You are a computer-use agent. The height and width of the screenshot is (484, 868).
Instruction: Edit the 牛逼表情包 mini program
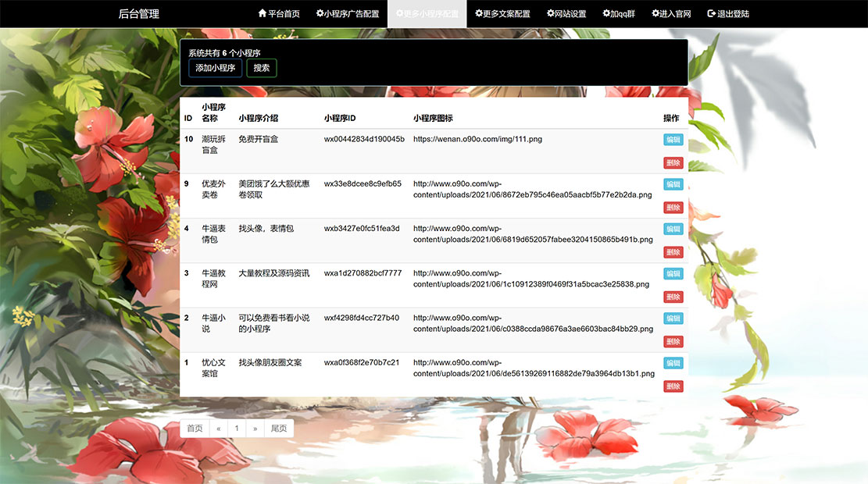coord(672,229)
